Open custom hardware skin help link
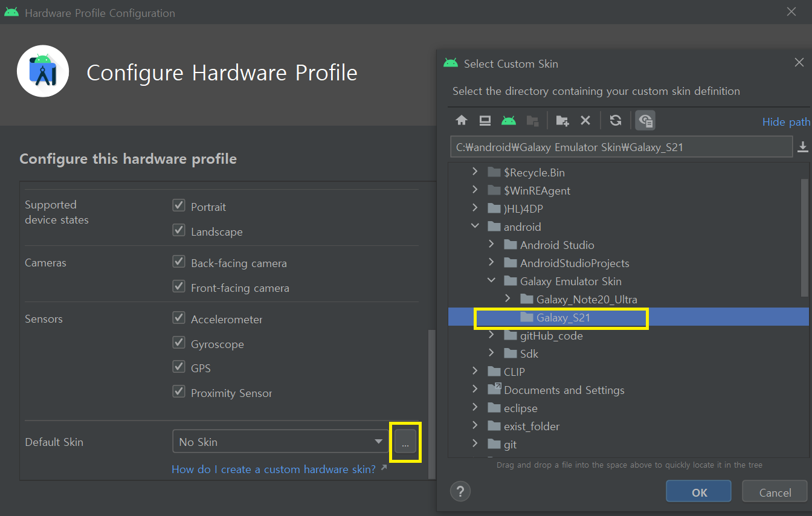 (273, 469)
